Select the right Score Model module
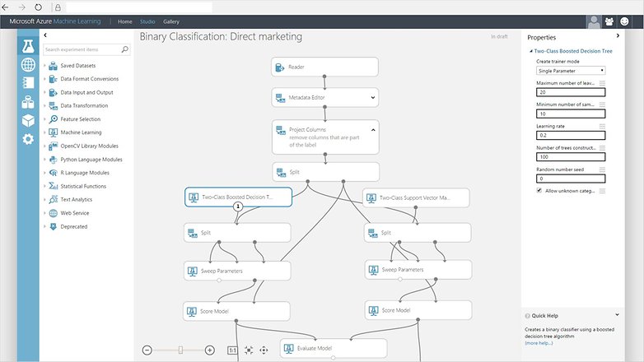 tap(418, 310)
